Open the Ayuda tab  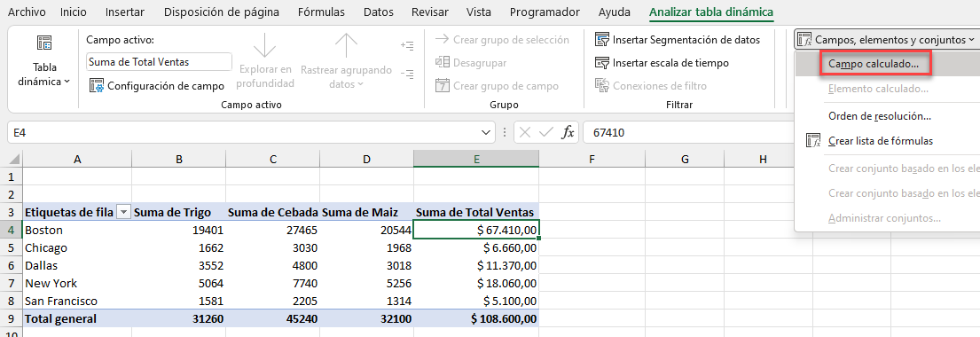tap(615, 12)
